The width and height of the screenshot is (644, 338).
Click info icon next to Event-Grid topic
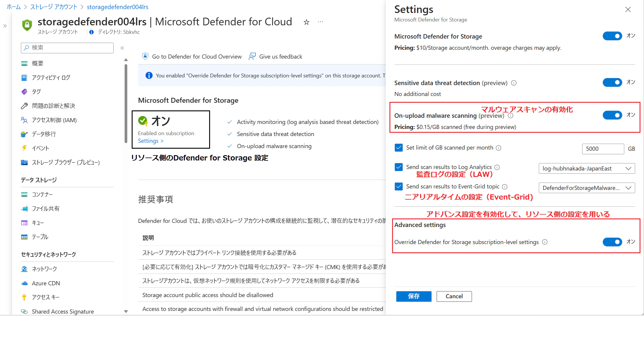point(505,187)
